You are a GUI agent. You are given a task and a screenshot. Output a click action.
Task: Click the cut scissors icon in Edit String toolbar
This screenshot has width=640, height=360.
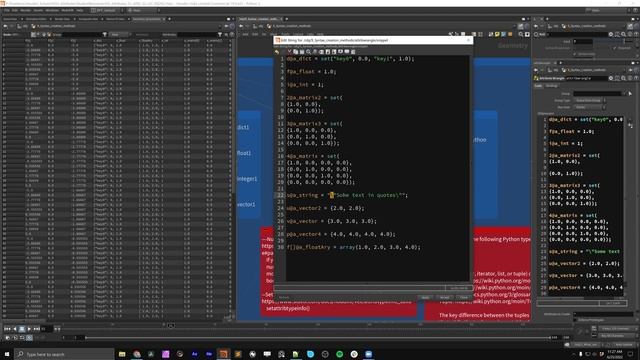(x=289, y=52)
